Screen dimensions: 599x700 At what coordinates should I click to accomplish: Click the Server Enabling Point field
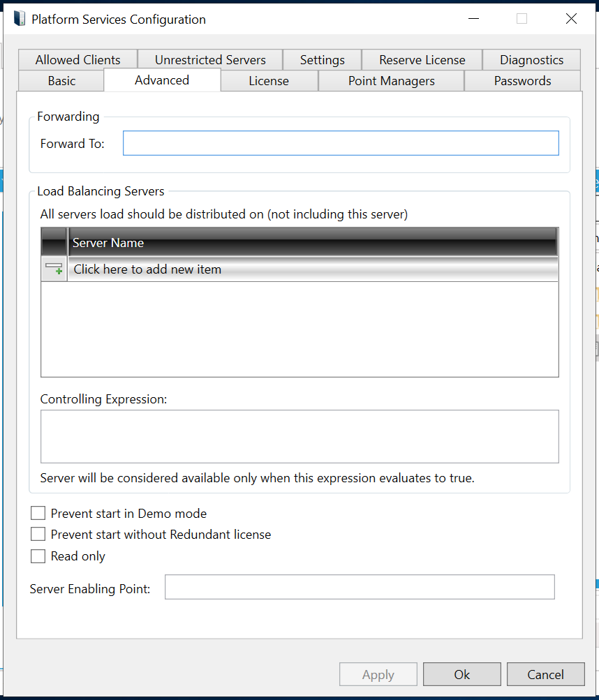360,587
